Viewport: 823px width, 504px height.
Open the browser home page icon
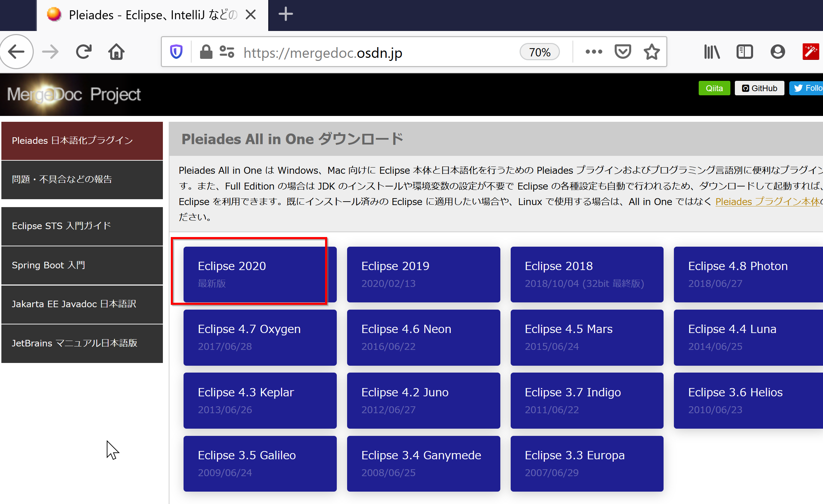click(x=116, y=52)
